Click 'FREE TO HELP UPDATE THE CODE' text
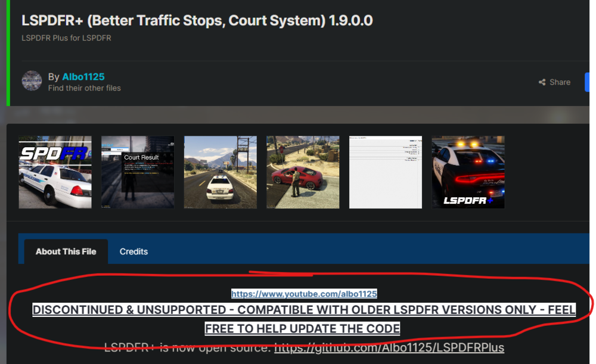This screenshot has width=596, height=364. click(x=302, y=328)
